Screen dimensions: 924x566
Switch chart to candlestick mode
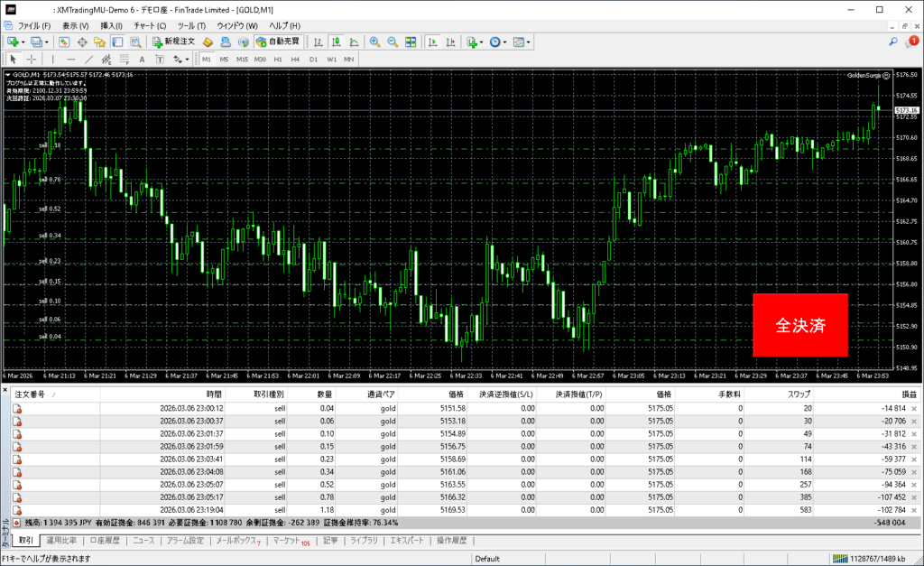point(335,42)
